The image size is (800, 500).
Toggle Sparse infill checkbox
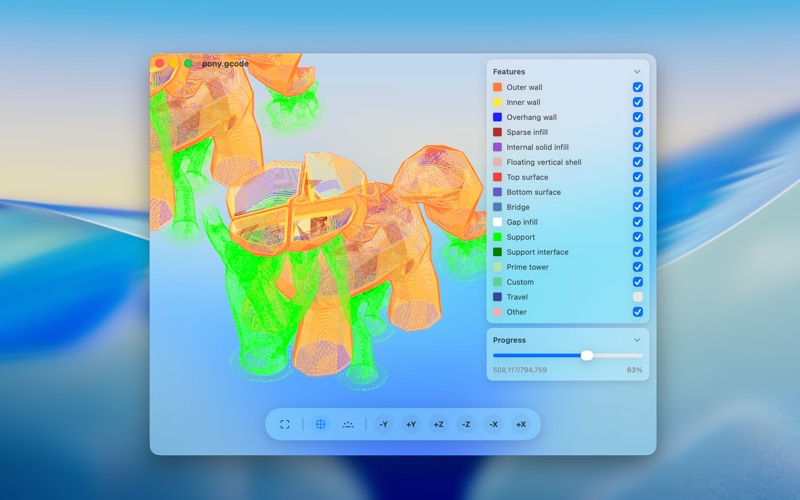(x=638, y=132)
